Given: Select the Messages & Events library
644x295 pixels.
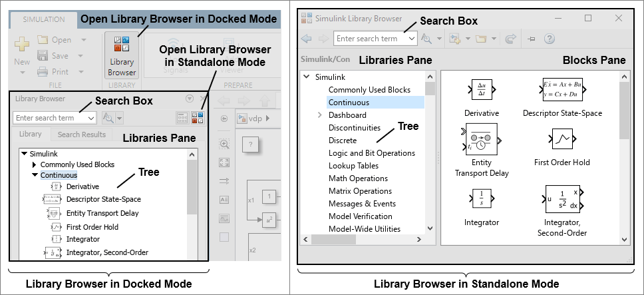Looking at the screenshot, I should pyautogui.click(x=362, y=204).
